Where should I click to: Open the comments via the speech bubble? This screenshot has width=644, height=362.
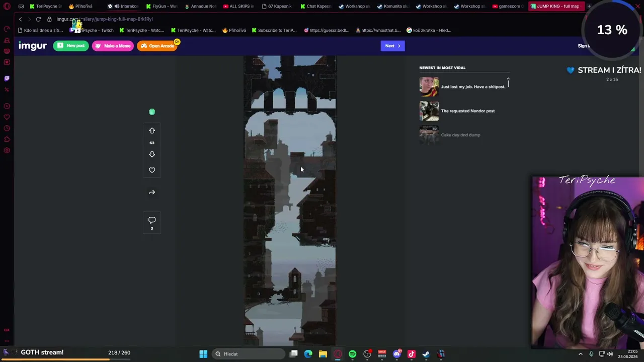(x=152, y=220)
